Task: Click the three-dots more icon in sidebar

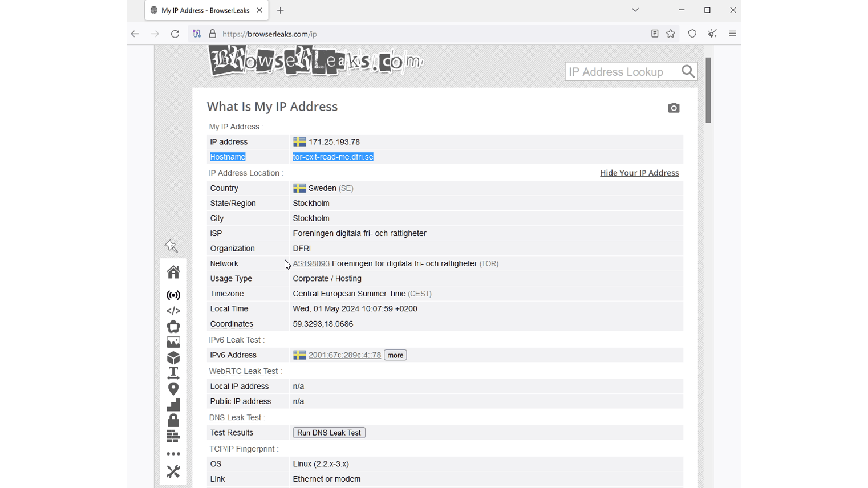Action: pos(173,454)
